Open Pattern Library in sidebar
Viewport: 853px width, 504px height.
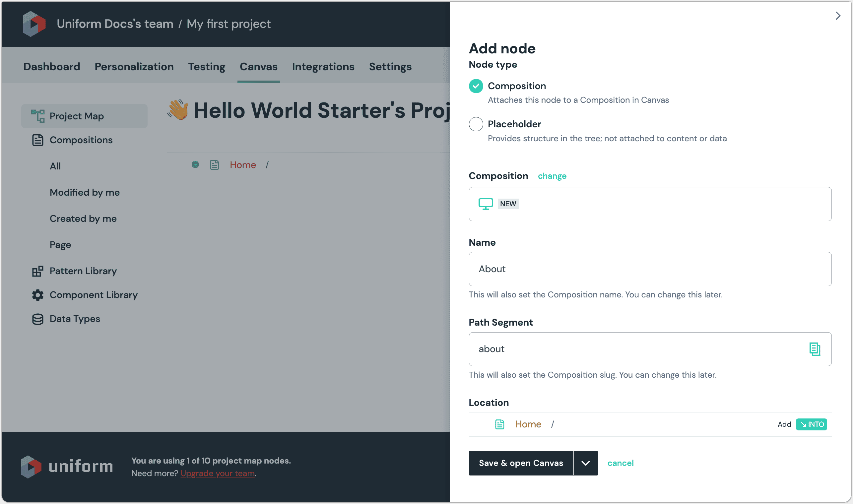[83, 271]
